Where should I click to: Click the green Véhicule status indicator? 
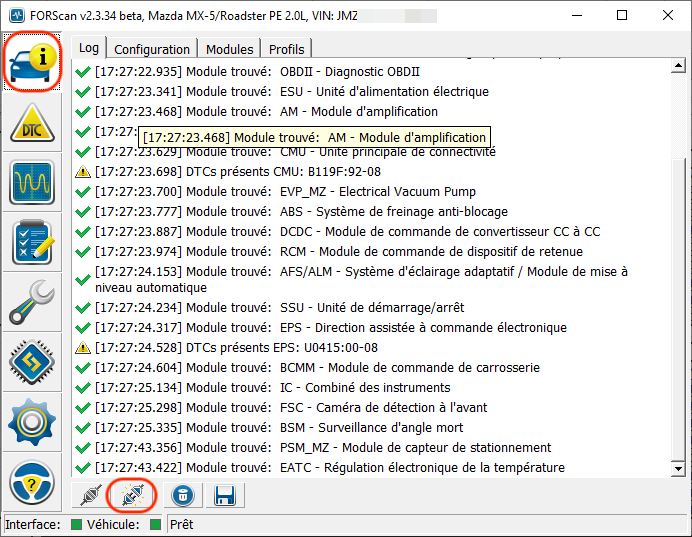click(x=155, y=524)
